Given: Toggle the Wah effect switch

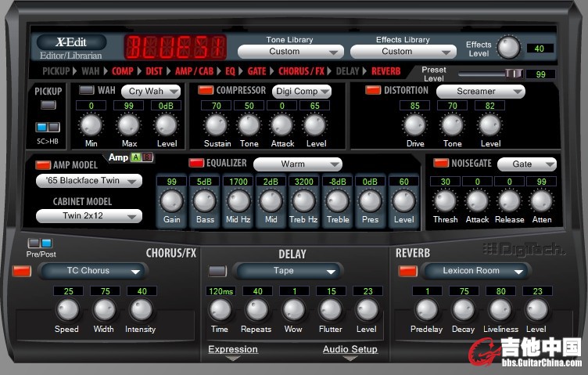Looking at the screenshot, I should coord(87,91).
